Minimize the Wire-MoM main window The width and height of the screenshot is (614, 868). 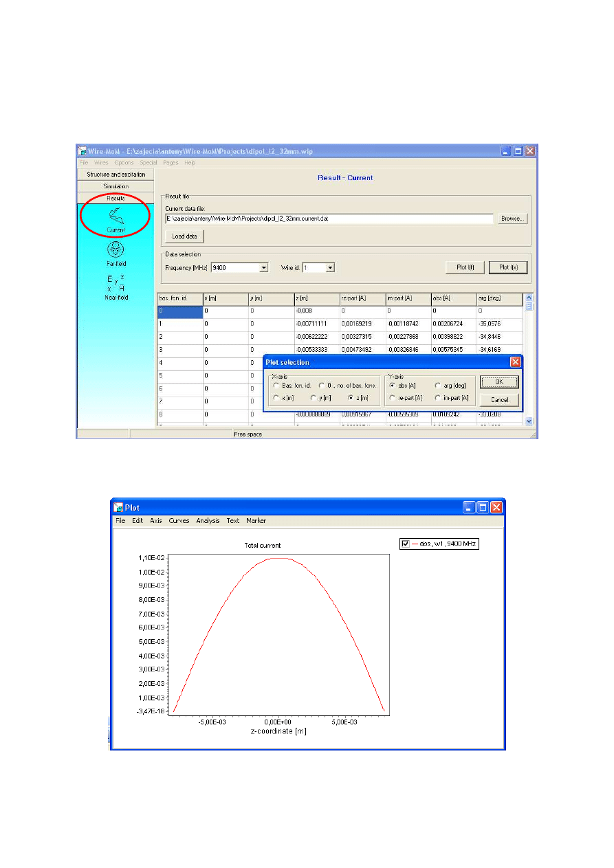(x=505, y=151)
